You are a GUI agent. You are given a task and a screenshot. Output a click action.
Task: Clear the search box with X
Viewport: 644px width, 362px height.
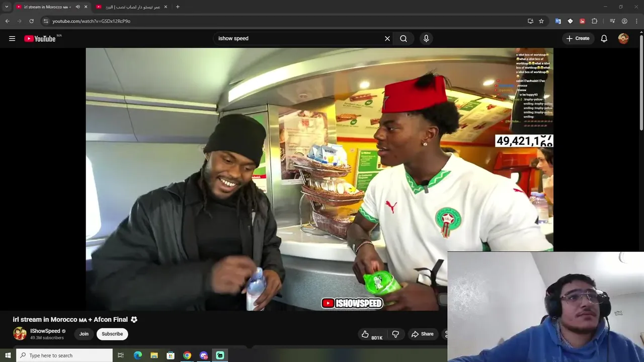387,38
